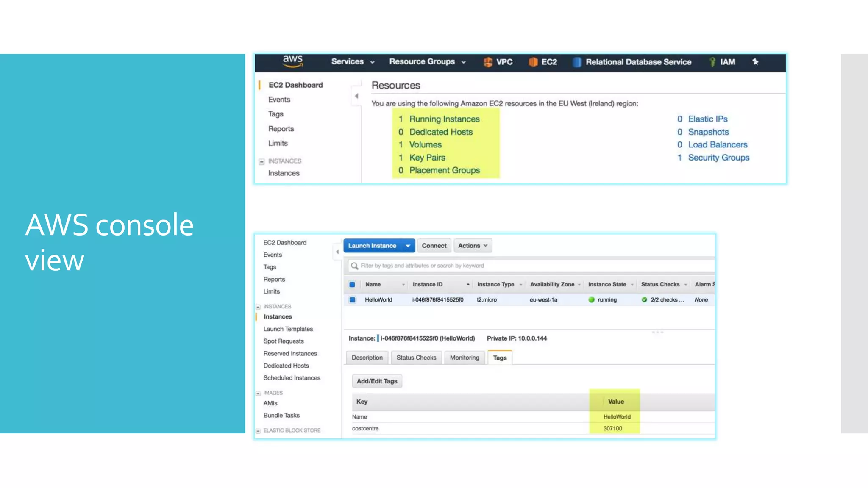
Task: Open the EC2 shortcut icon
Action: [533, 62]
